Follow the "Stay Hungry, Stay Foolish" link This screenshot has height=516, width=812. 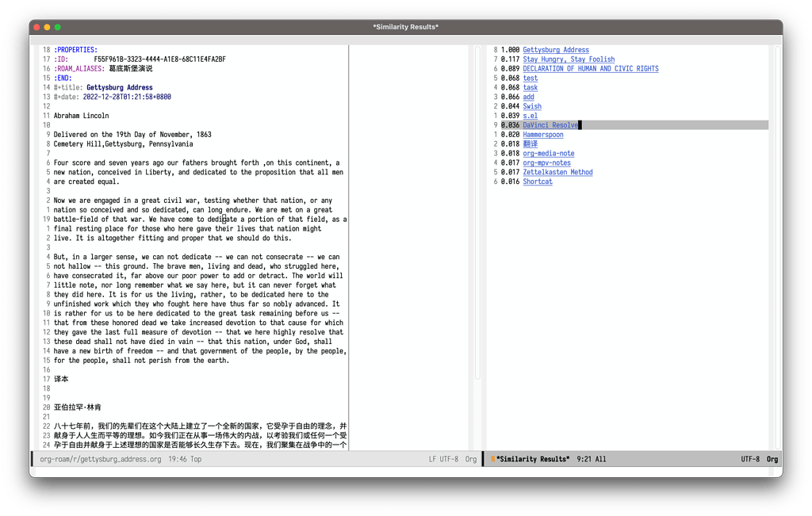569,59
